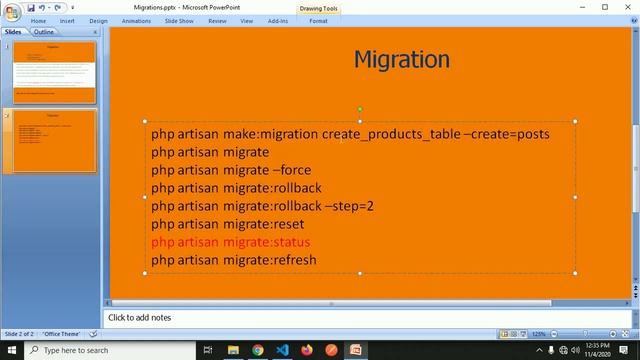Viewport: 640px width, 360px height.
Task: Save the presentation from Quick Access Toolbar
Action: [x=31, y=8]
